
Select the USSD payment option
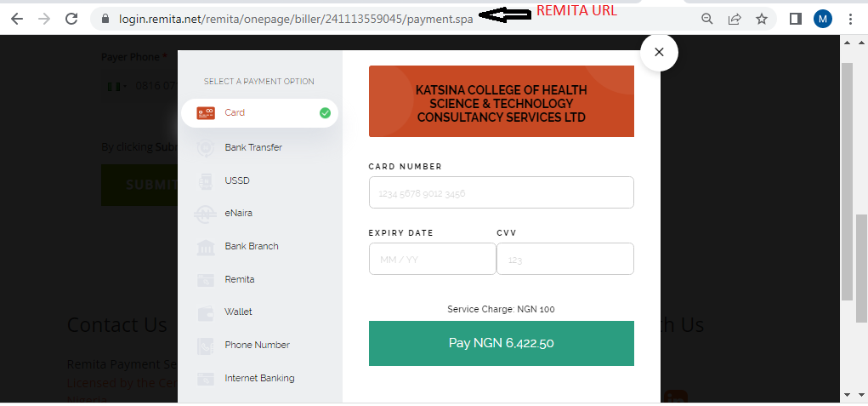point(237,180)
